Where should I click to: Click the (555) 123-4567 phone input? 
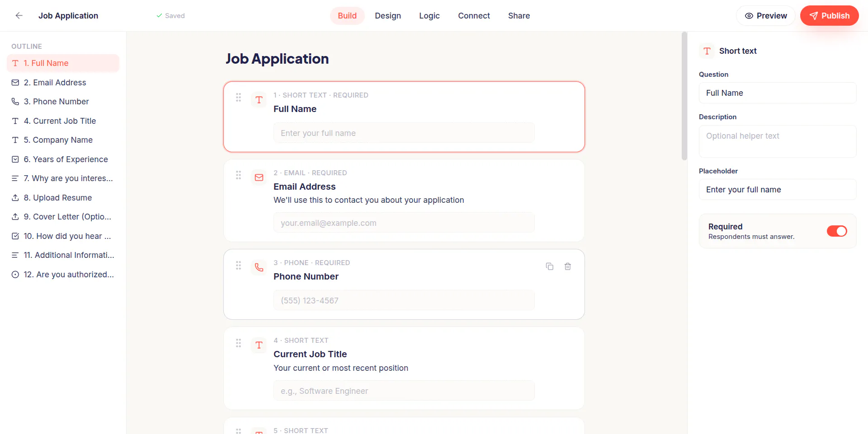coord(404,301)
